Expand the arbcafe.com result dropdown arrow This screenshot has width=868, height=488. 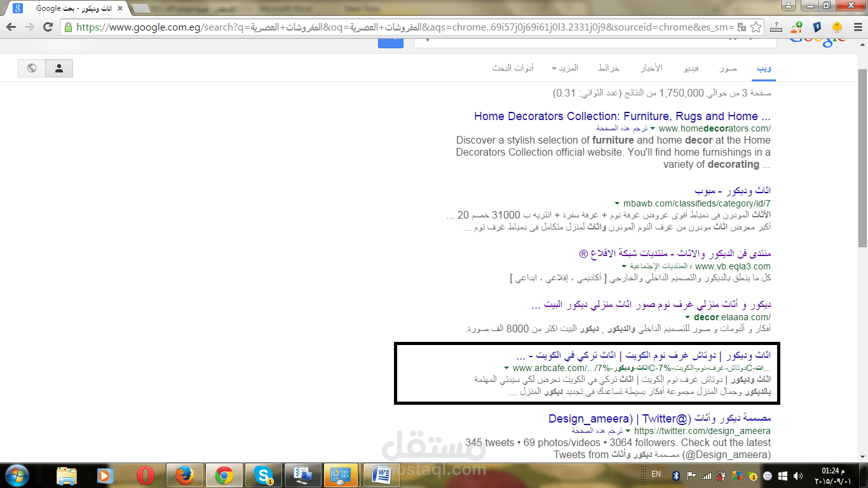pos(506,369)
